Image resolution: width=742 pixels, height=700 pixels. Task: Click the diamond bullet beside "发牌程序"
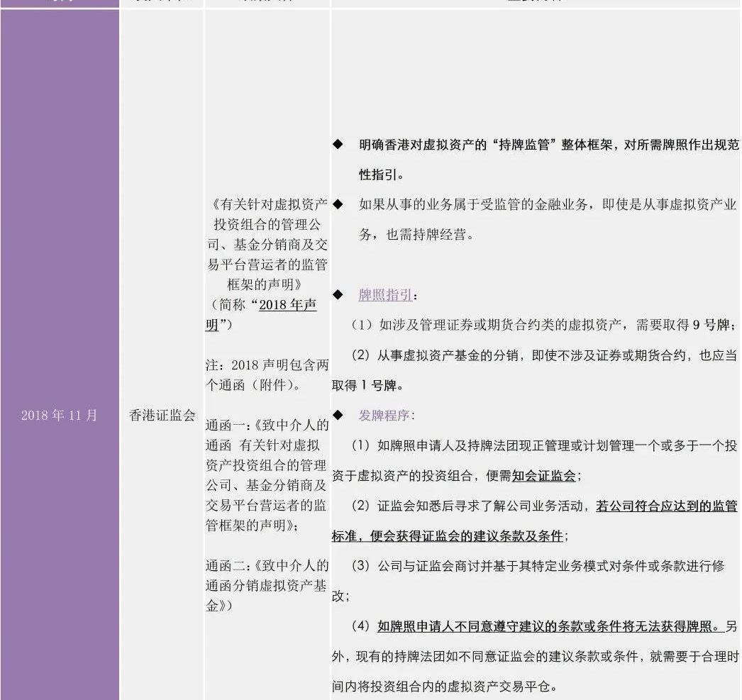pyautogui.click(x=338, y=414)
